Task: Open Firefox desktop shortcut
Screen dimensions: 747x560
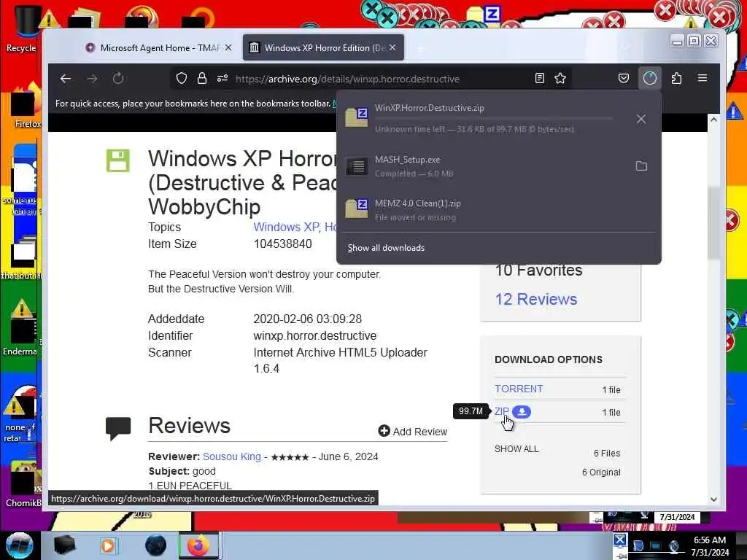Action: coord(24,106)
